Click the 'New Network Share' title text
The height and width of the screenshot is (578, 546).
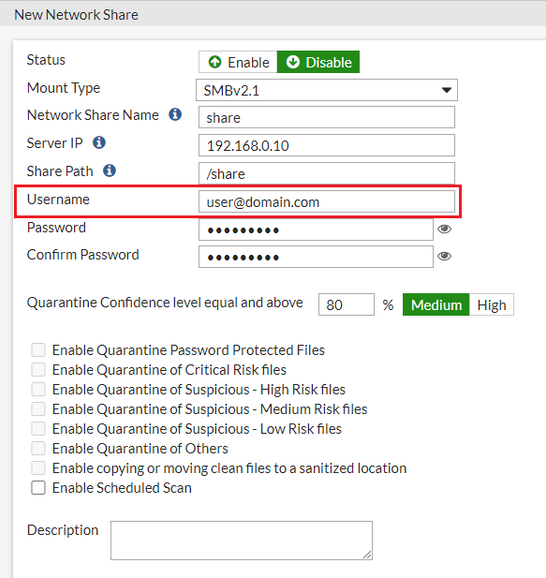(x=76, y=15)
